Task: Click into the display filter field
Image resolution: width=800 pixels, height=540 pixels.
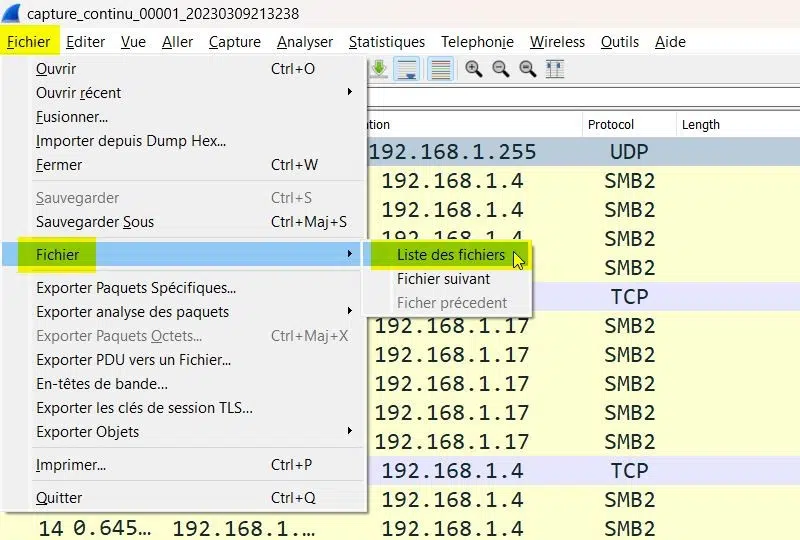Action: [x=583, y=97]
